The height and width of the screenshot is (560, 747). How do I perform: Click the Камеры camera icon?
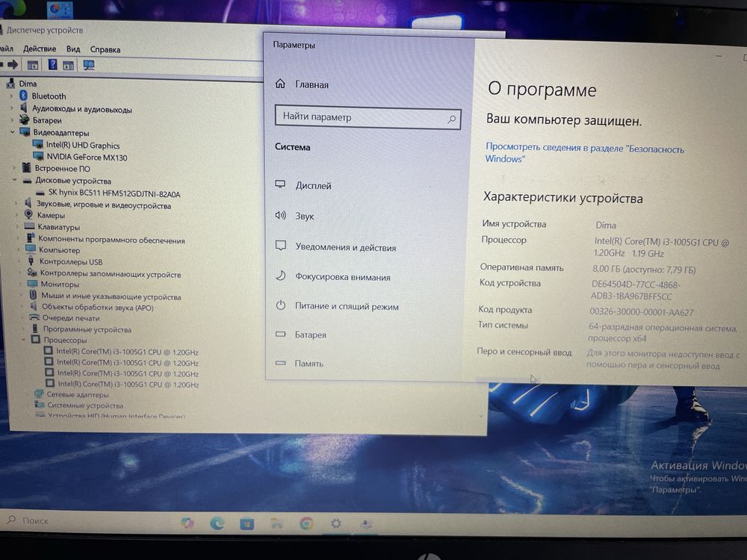(x=28, y=214)
